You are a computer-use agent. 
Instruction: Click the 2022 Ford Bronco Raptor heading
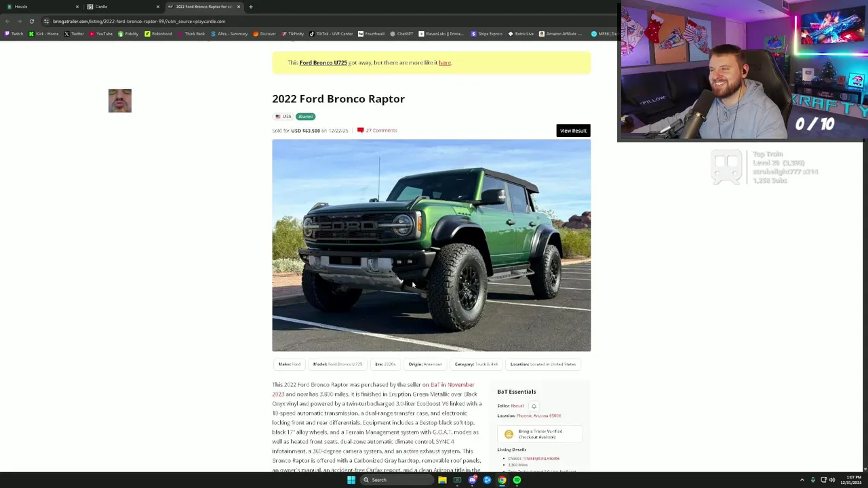click(338, 99)
